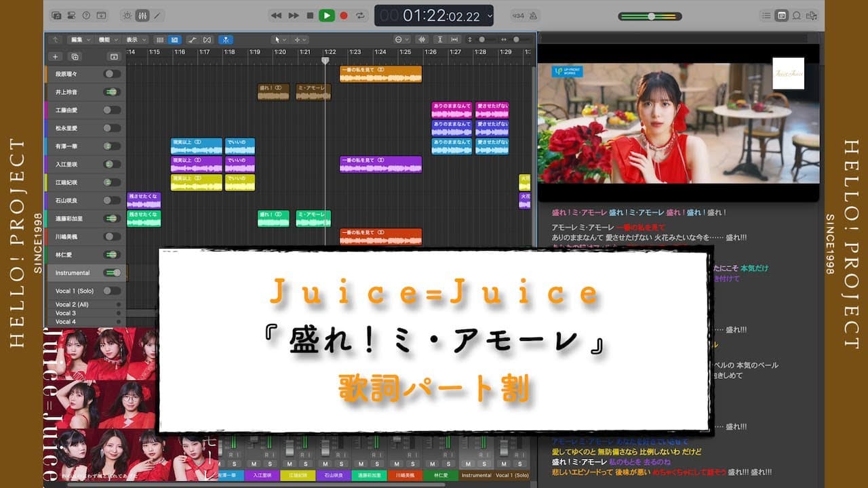The width and height of the screenshot is (868, 488).
Task: Toggle Cycle mode
Action: coord(360,15)
